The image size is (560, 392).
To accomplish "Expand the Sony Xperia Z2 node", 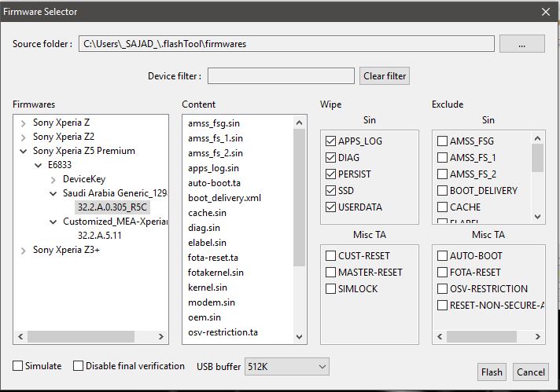I will [24, 137].
